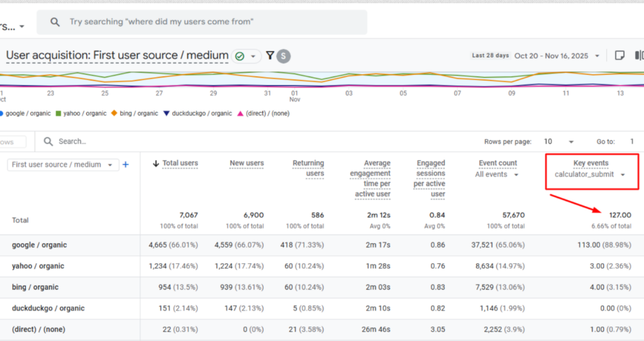Toggle bing / organic series in chart legend
This screenshot has width=644, height=341.
pyautogui.click(x=135, y=114)
